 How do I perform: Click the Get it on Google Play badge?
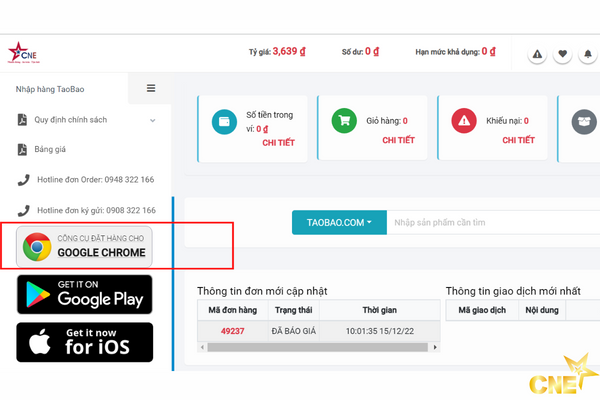(85, 294)
